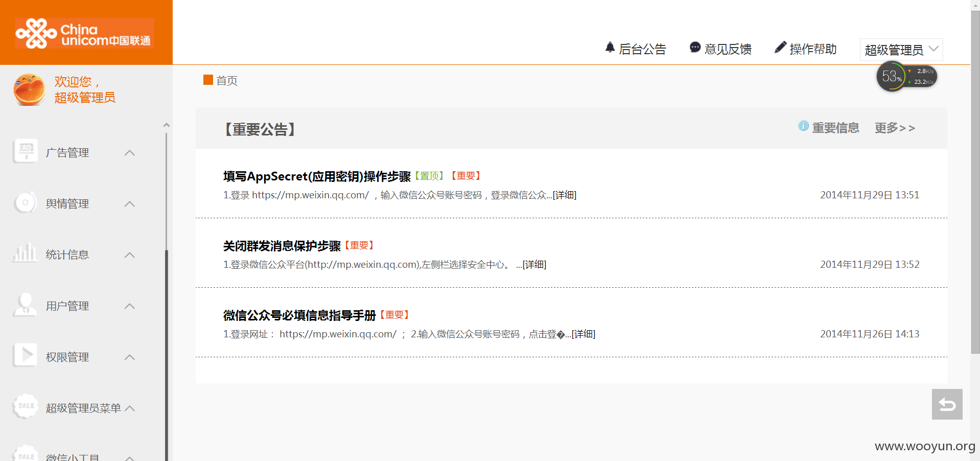Click [详细] for 关闭群发消息保护步骤

coord(534,264)
